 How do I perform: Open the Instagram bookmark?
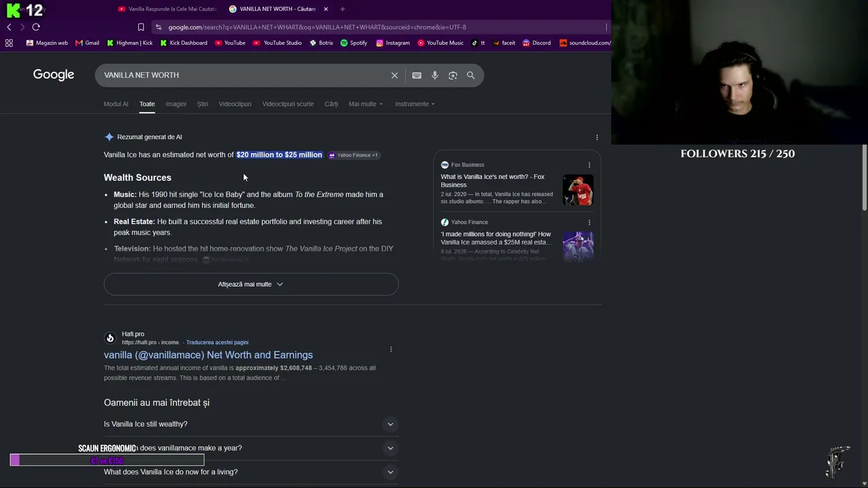pyautogui.click(x=393, y=43)
